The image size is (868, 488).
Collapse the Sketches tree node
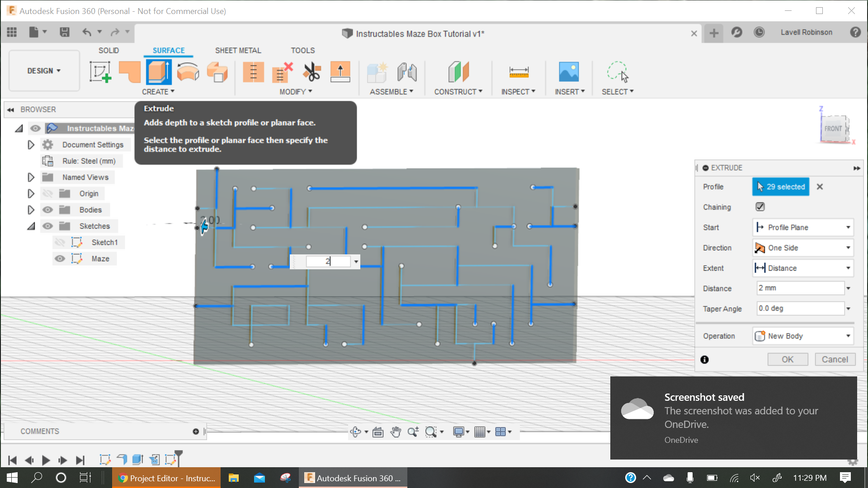[x=31, y=226]
